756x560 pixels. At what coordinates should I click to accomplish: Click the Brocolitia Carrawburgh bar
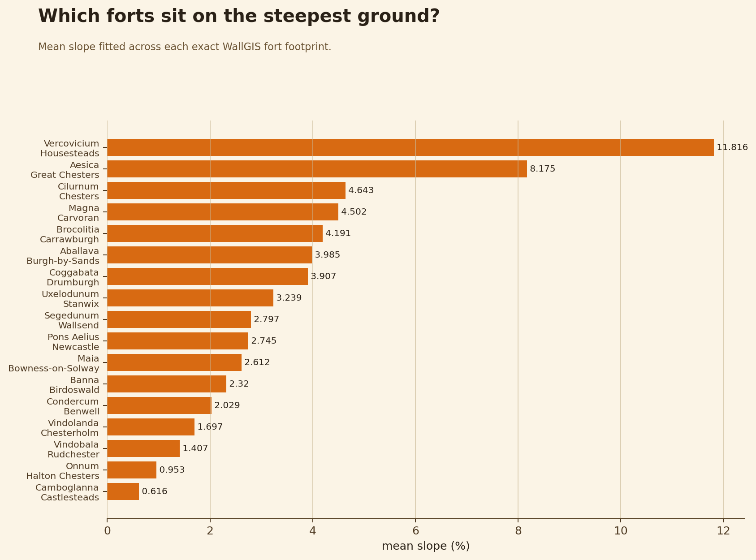(x=215, y=233)
